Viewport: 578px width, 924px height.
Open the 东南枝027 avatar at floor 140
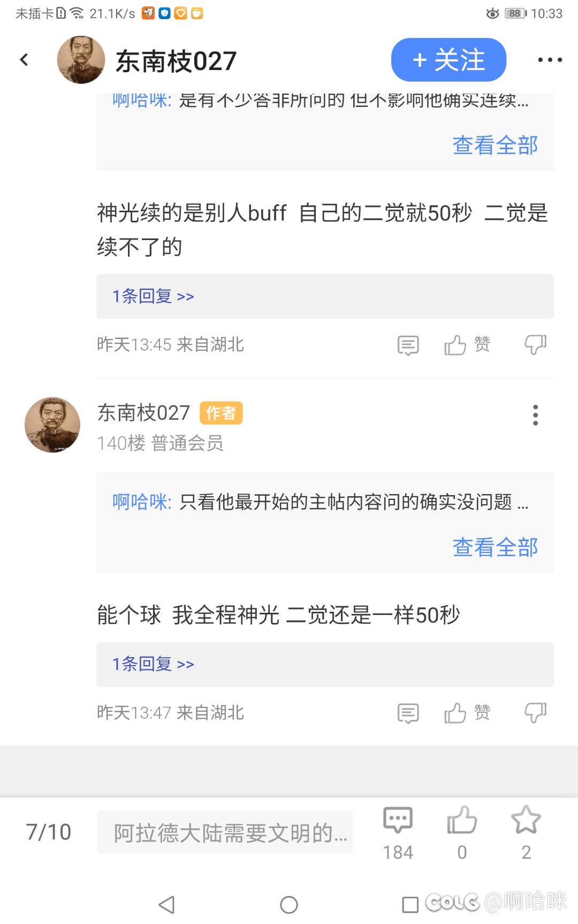pyautogui.click(x=52, y=425)
